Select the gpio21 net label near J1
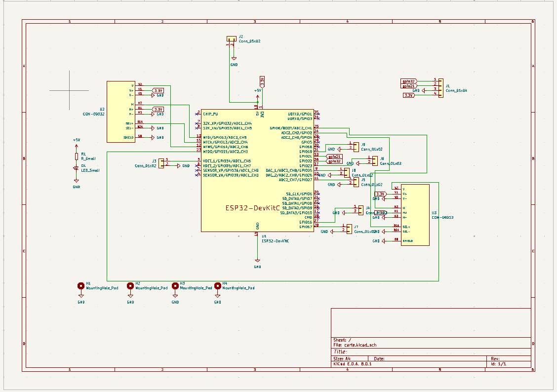 tap(408, 85)
